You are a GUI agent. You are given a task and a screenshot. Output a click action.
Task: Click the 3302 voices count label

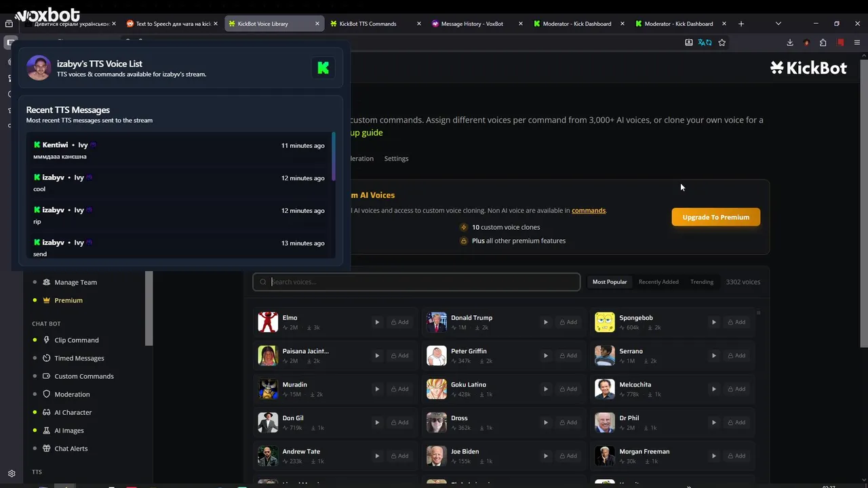click(x=743, y=282)
